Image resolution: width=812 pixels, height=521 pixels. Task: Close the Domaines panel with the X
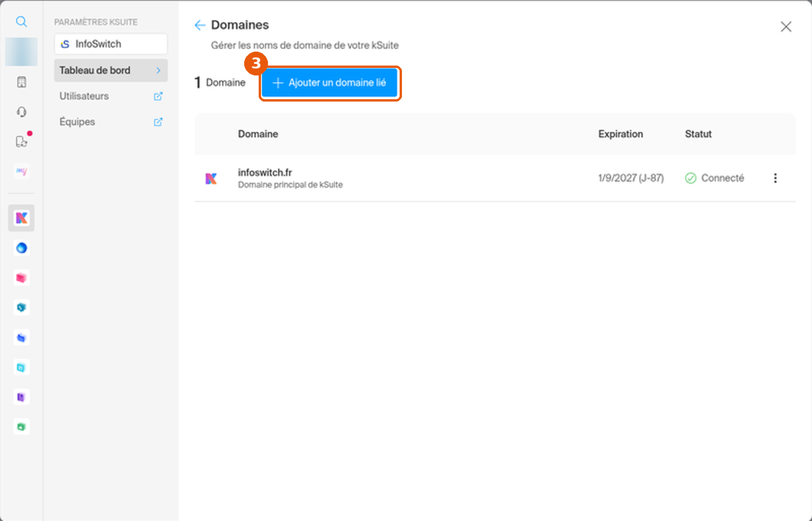pos(786,27)
